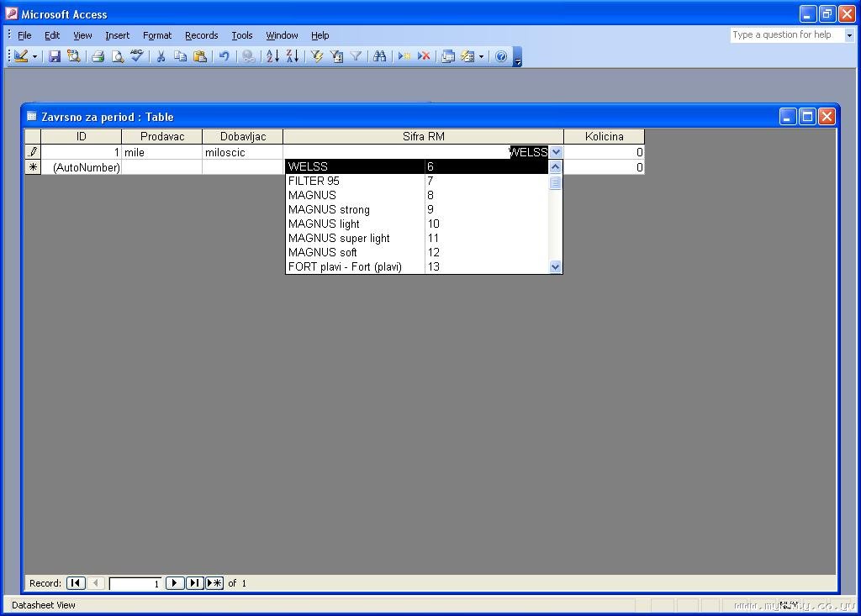Click the New Object toolbar icon
This screenshot has width=861, height=616.
[467, 56]
